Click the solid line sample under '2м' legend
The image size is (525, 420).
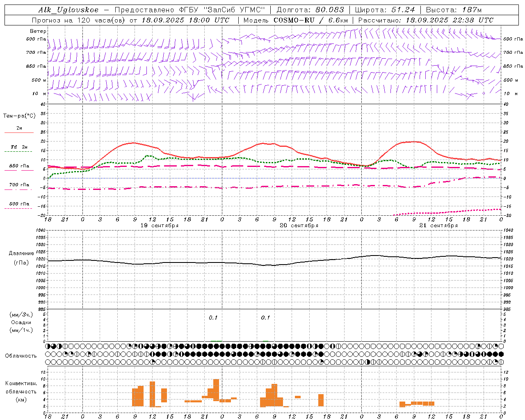[19, 133]
